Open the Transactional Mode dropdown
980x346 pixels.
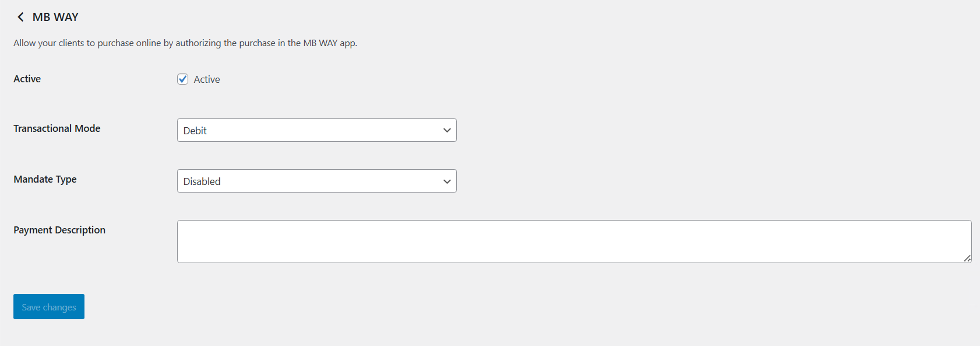[x=316, y=130]
